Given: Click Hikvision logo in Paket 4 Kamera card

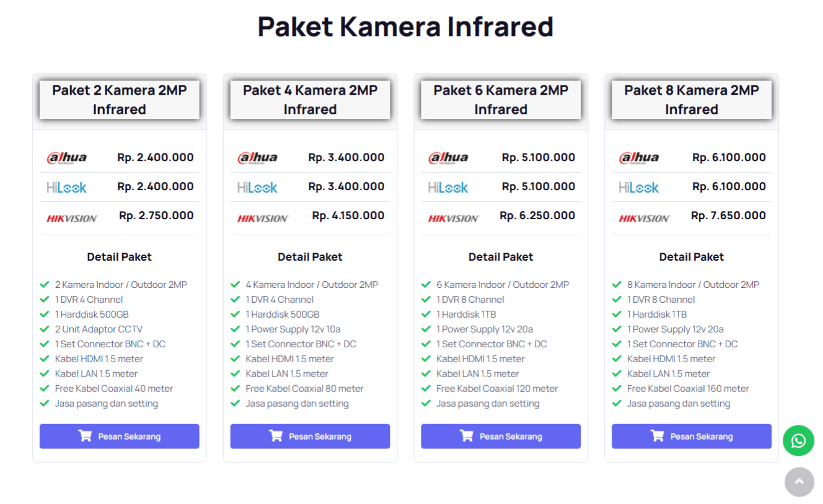Looking at the screenshot, I should click(263, 218).
